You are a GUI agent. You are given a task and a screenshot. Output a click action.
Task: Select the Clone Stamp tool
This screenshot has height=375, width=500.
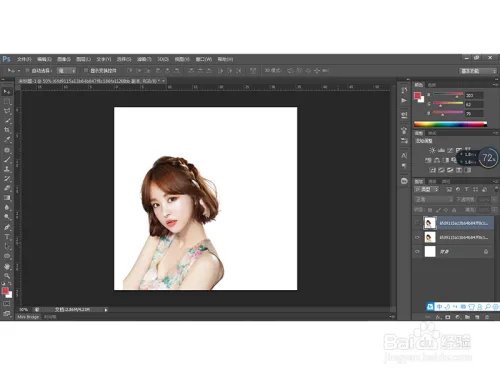[7, 169]
